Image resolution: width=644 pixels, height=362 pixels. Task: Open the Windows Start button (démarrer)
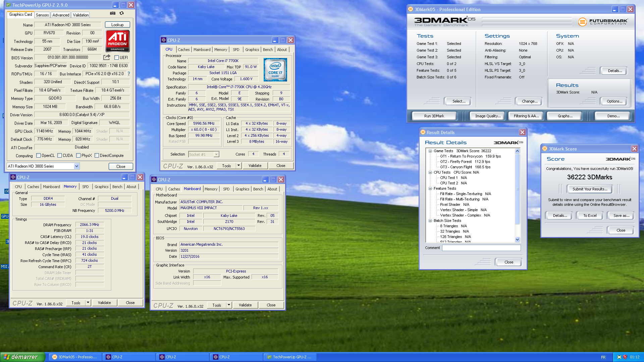(x=22, y=357)
